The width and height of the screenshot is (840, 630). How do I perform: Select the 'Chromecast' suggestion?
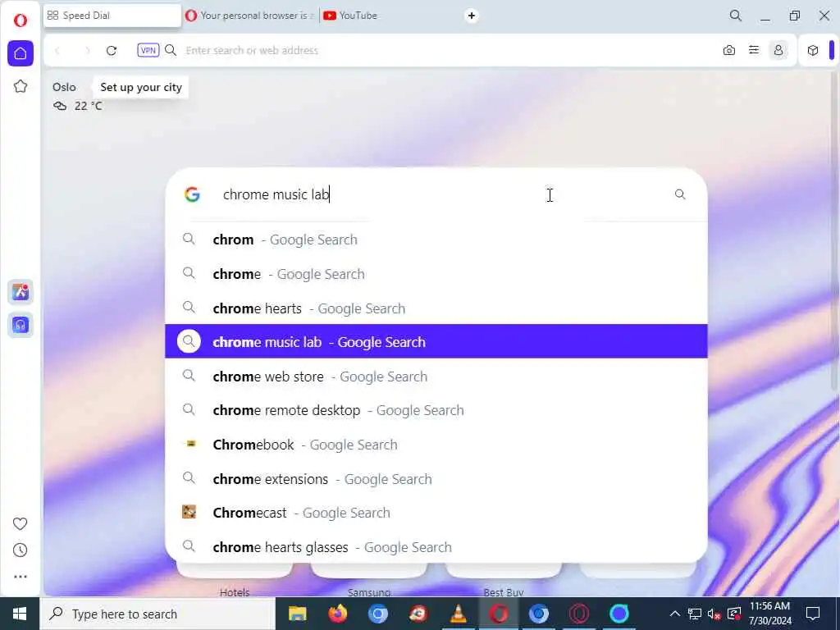coord(436,513)
